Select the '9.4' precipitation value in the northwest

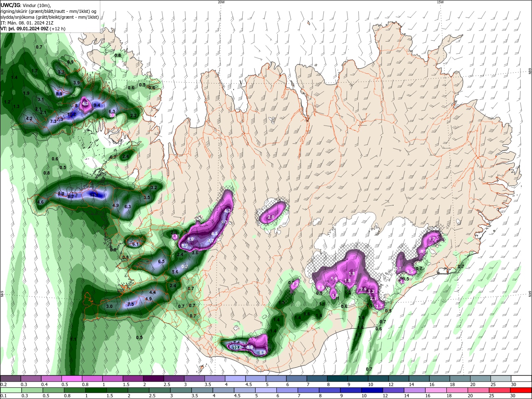(x=97, y=106)
